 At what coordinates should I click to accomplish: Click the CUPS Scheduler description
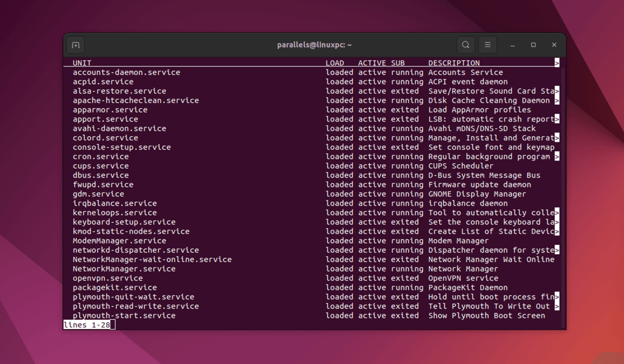461,166
